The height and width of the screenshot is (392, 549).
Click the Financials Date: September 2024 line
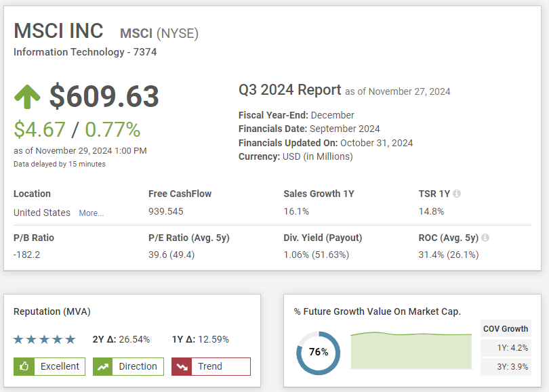click(x=309, y=129)
